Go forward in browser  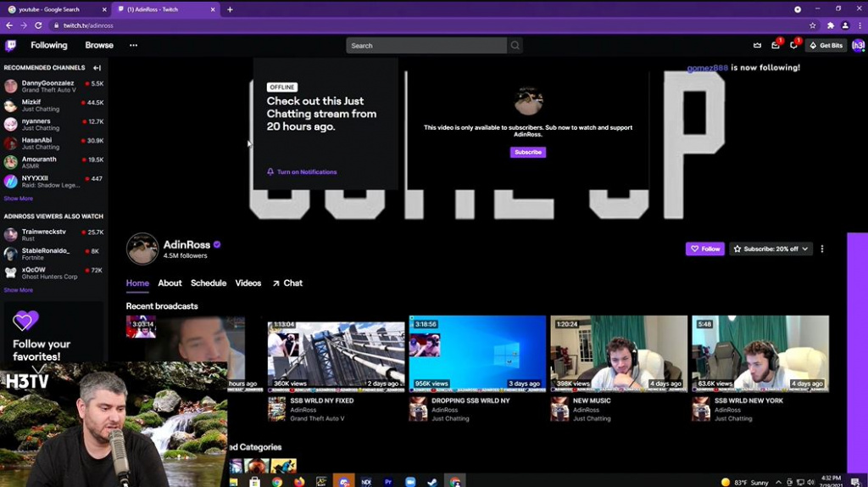24,25
